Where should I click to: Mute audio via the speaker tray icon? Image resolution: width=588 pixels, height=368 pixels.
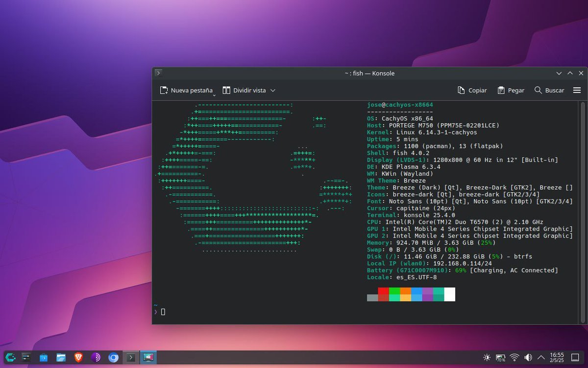(528, 358)
